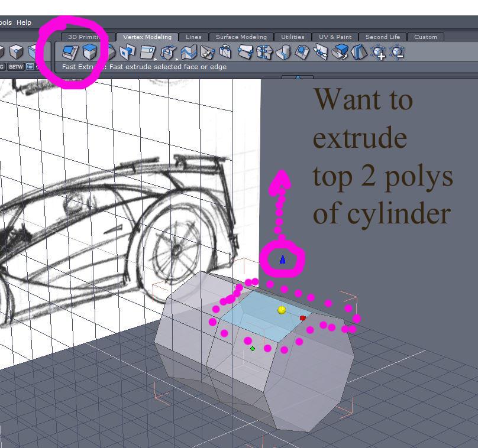Click the 'Fast extrude selected face or edge' hint text
This screenshot has width=478, height=448.
tap(167, 67)
